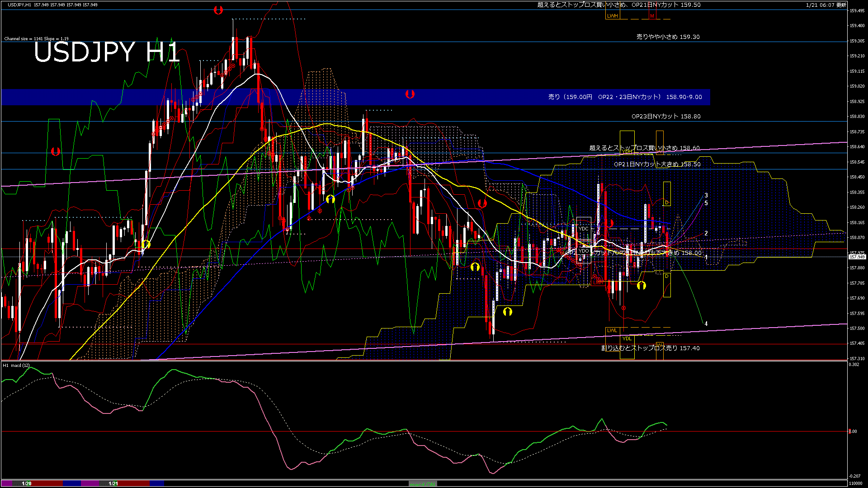Click the current price tag 157.949
The width and height of the screenshot is (868, 488).
tap(857, 257)
